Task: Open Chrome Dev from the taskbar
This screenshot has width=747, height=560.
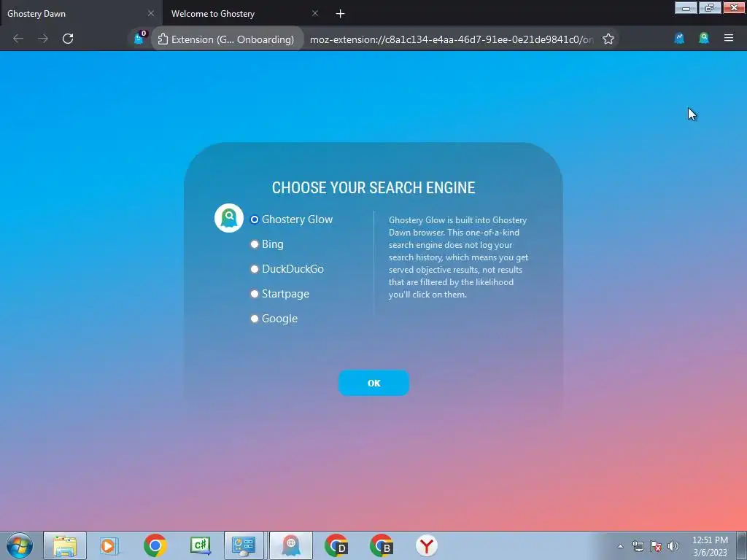Action: coord(336,545)
